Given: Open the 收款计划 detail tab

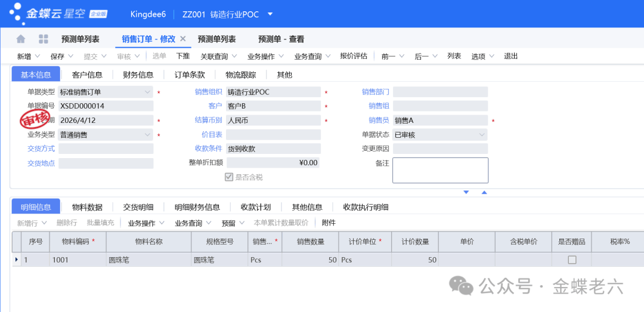Looking at the screenshot, I should (x=256, y=207).
